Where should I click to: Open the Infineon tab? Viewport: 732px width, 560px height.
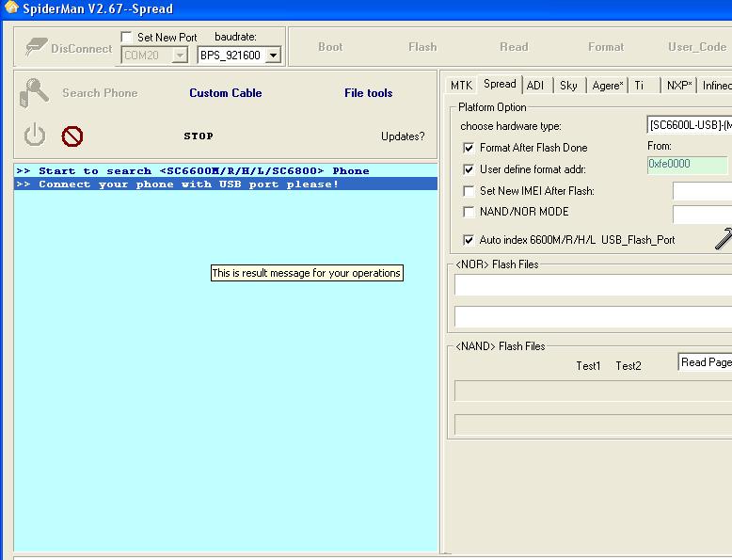point(715,86)
